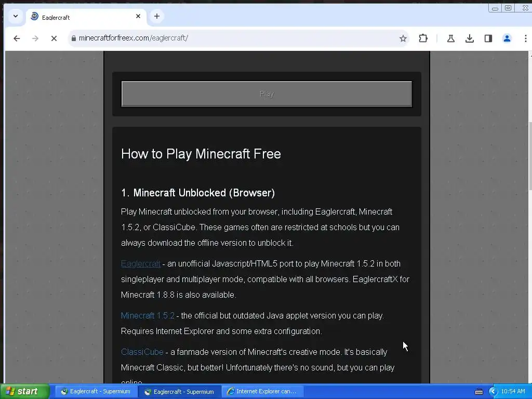Close the Eaglercraft tab
Screen dimensions: 532x399
138,16
